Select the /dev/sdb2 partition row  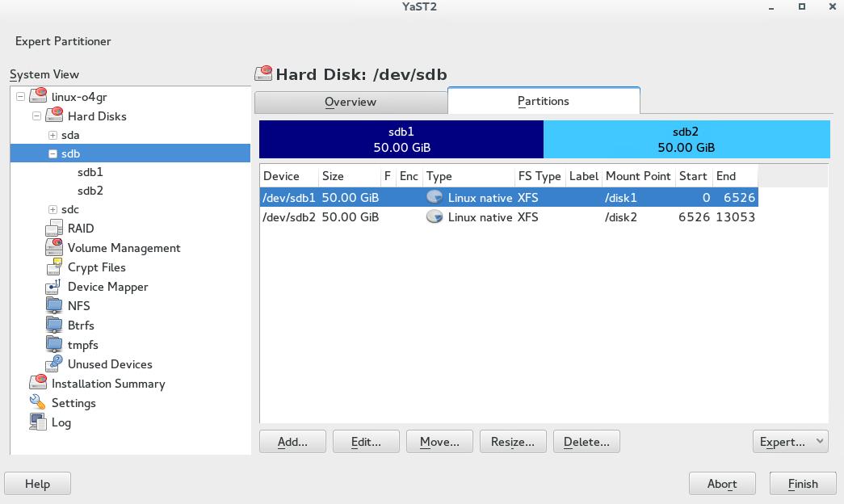tap(404, 216)
